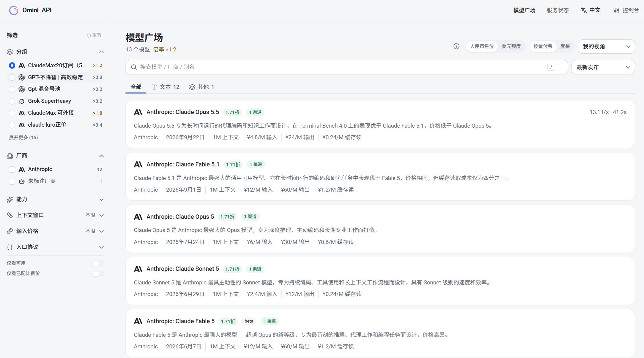This screenshot has width=644, height=358.
Task: Click the 输入价格 coin icon
Action: [x=10, y=231]
